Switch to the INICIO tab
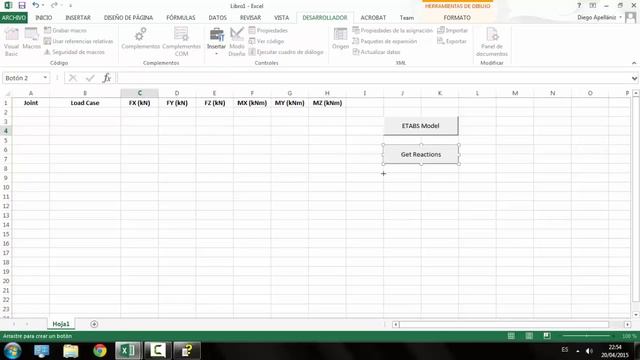Image resolution: width=640 pixels, height=360 pixels. [44, 18]
